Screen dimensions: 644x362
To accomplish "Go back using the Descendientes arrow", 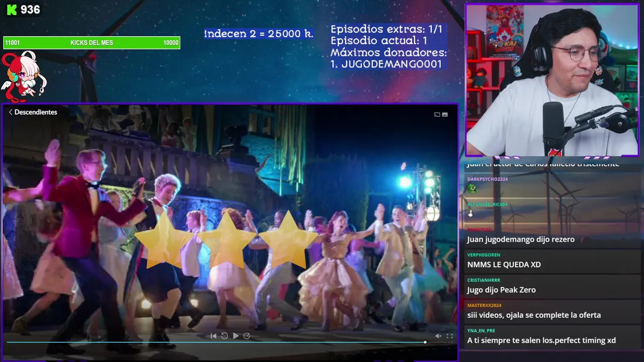I will 10,112.
